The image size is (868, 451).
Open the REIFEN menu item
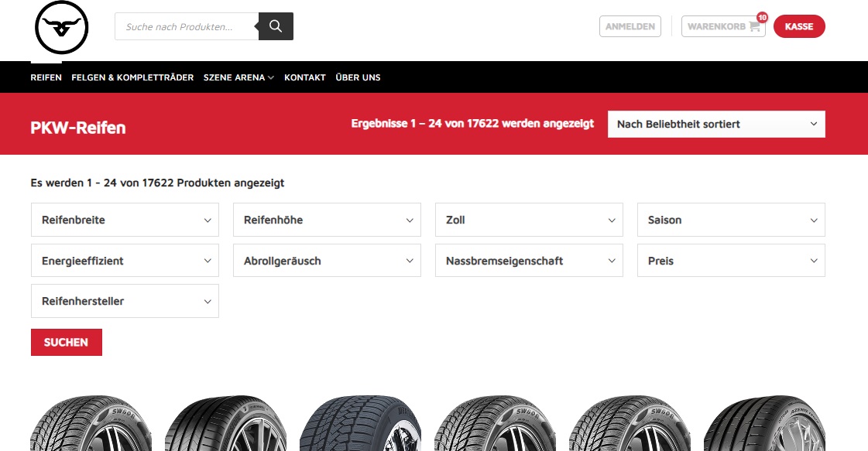[46, 77]
